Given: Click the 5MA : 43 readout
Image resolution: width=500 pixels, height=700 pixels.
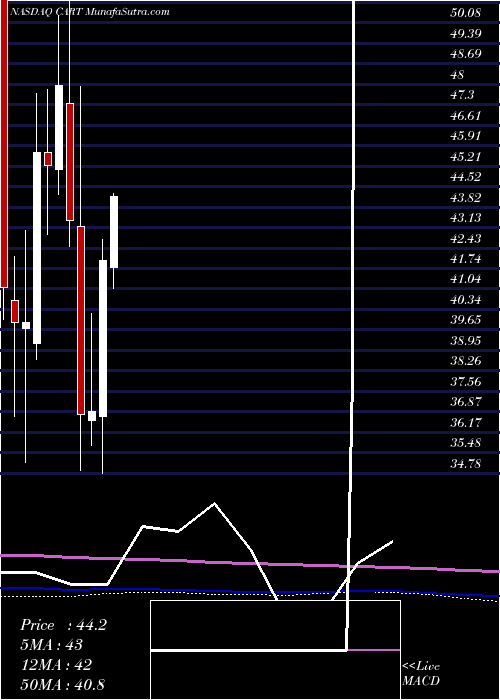Looking at the screenshot, I should (x=52, y=645).
